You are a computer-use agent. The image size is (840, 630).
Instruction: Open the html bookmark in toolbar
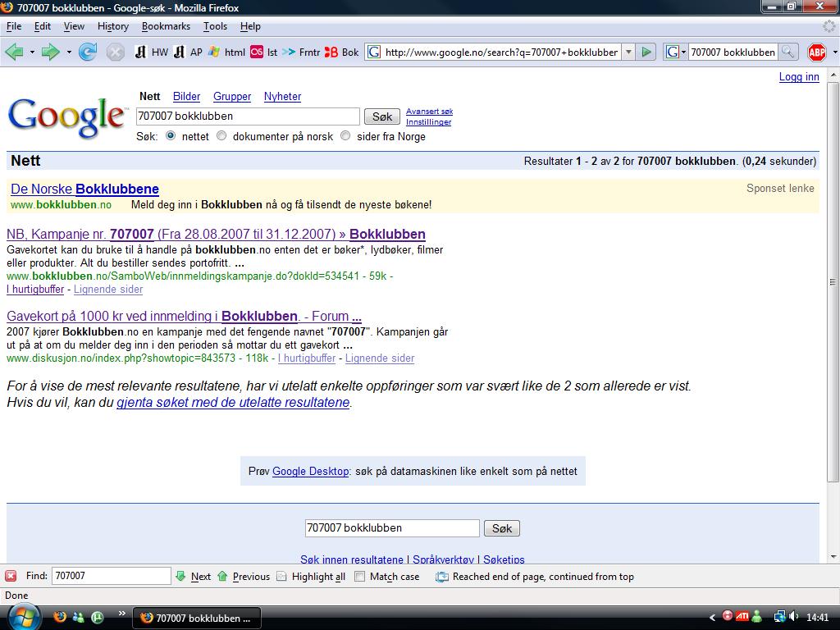(226, 52)
